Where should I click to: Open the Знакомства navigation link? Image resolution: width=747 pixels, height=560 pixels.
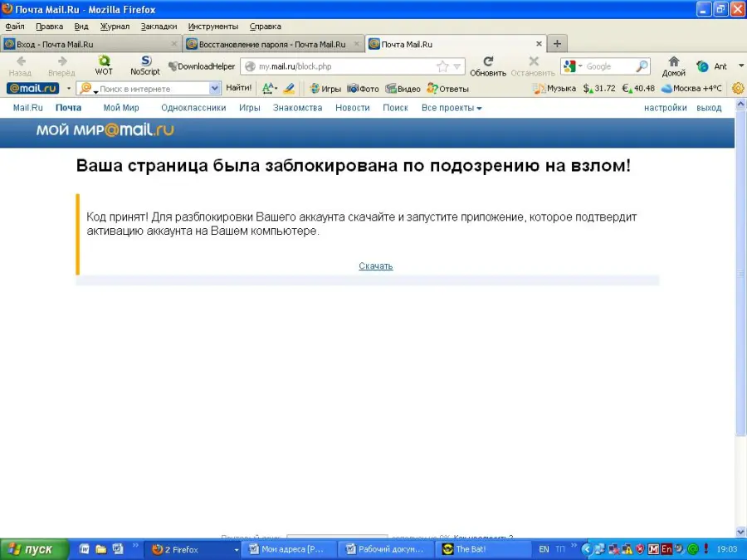click(x=298, y=108)
